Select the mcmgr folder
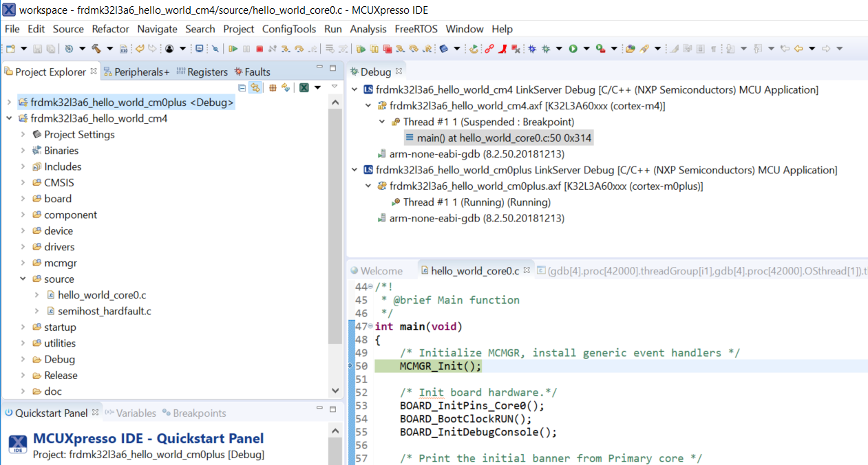868x465 pixels. [54, 263]
